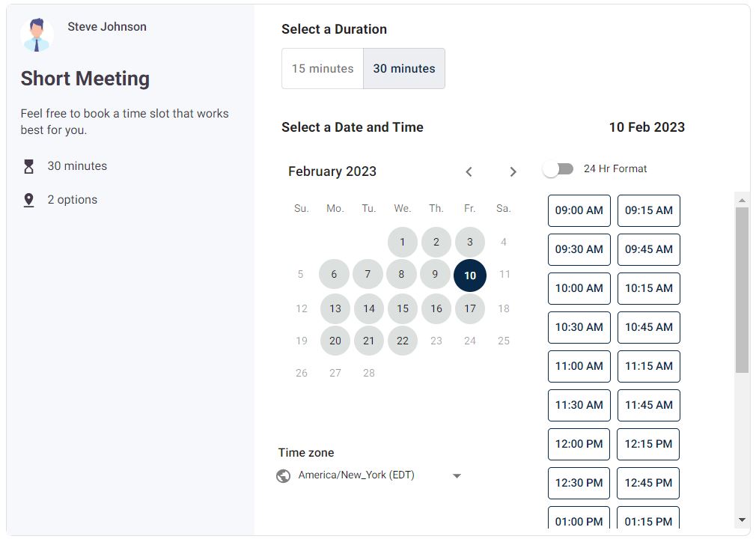Choose the 11:45 AM time slot
Viewport: 756px width, 545px height.
point(648,405)
